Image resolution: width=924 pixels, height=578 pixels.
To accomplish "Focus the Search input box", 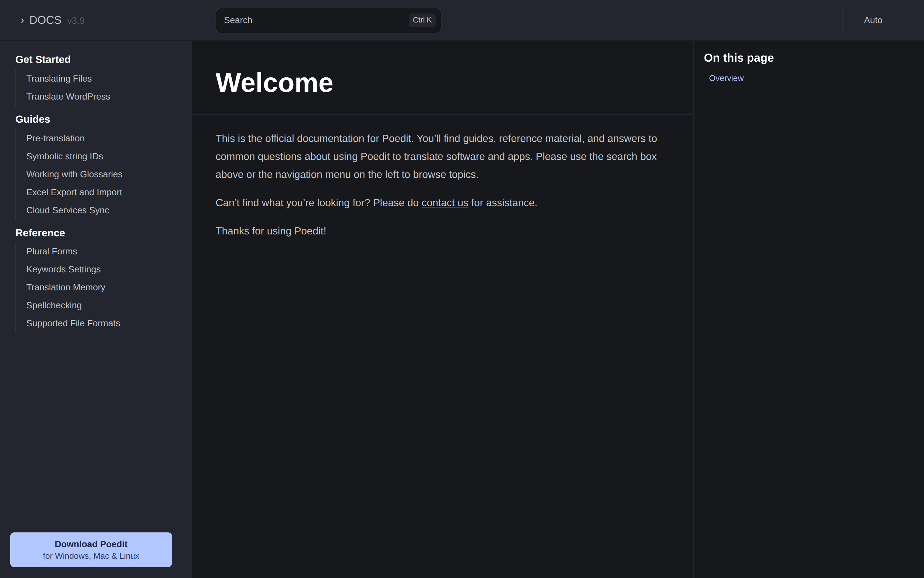I will [x=328, y=20].
